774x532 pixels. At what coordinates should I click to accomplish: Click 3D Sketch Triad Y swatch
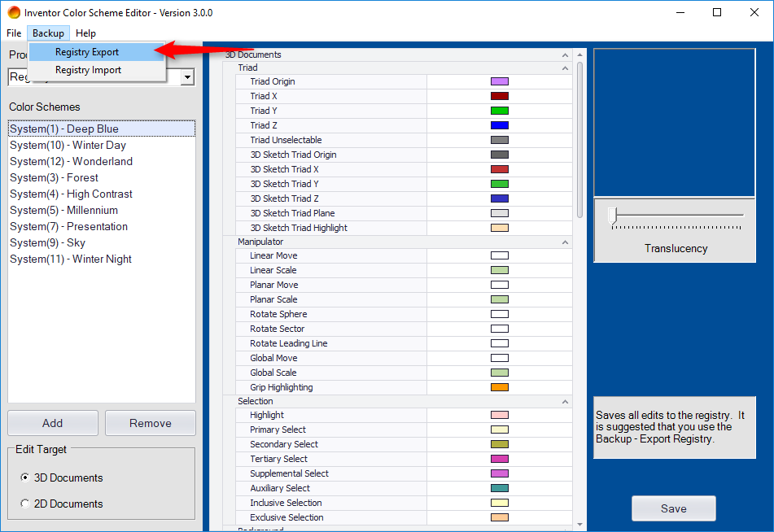(500, 184)
